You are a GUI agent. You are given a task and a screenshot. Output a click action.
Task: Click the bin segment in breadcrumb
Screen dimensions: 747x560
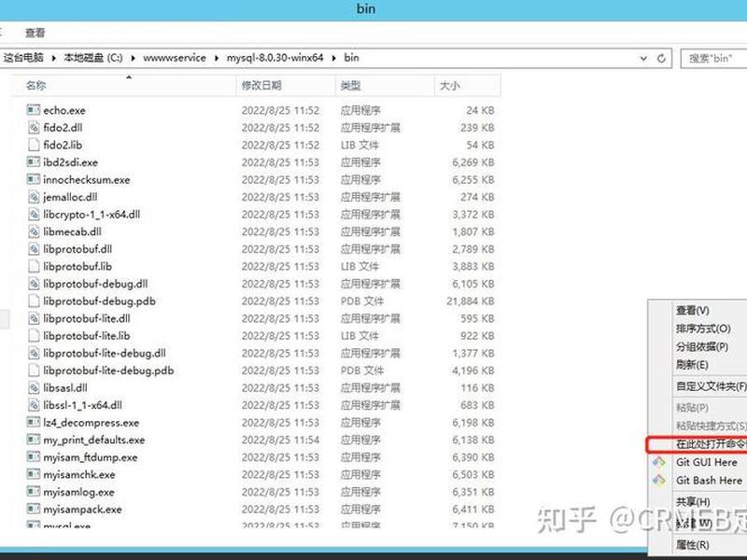click(x=352, y=58)
